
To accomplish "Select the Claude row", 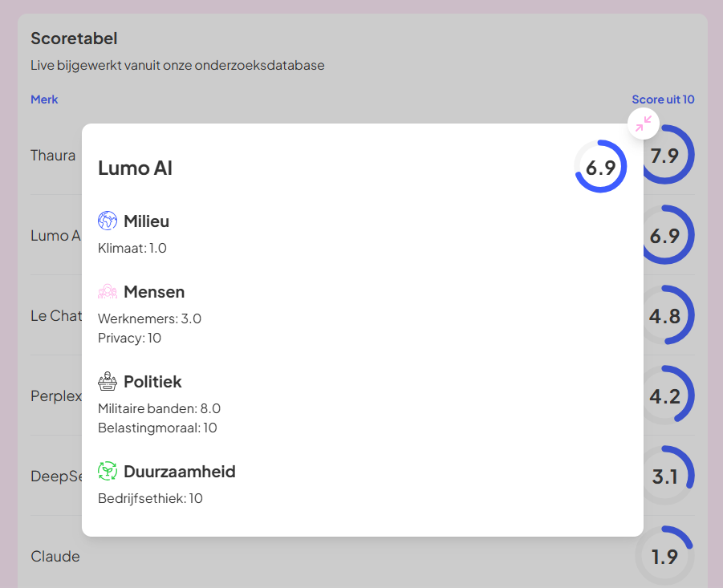I will 363,556.
